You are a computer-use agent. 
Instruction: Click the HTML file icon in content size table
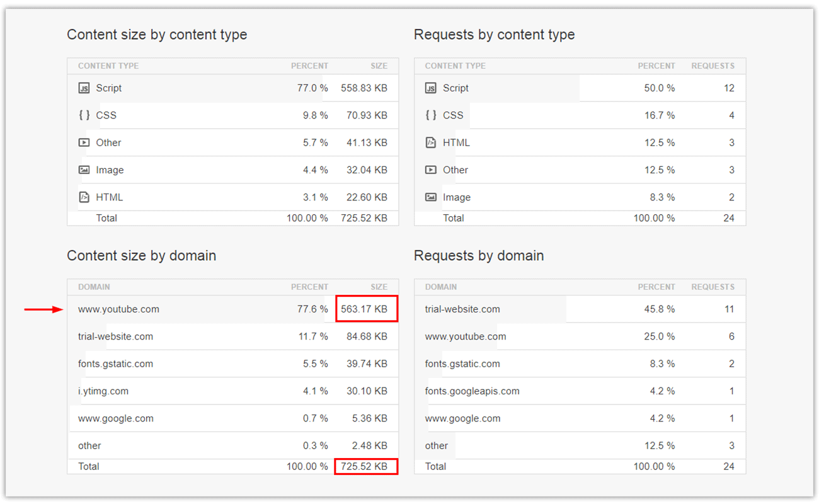[84, 197]
